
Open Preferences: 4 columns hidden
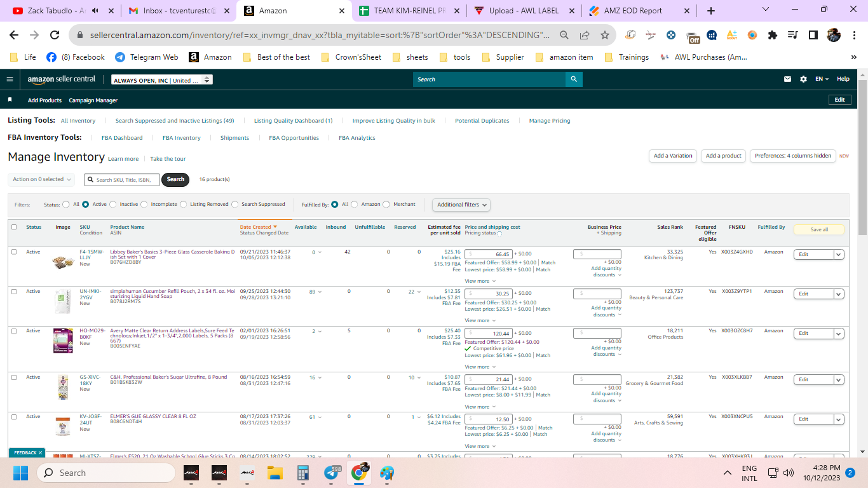pyautogui.click(x=793, y=156)
